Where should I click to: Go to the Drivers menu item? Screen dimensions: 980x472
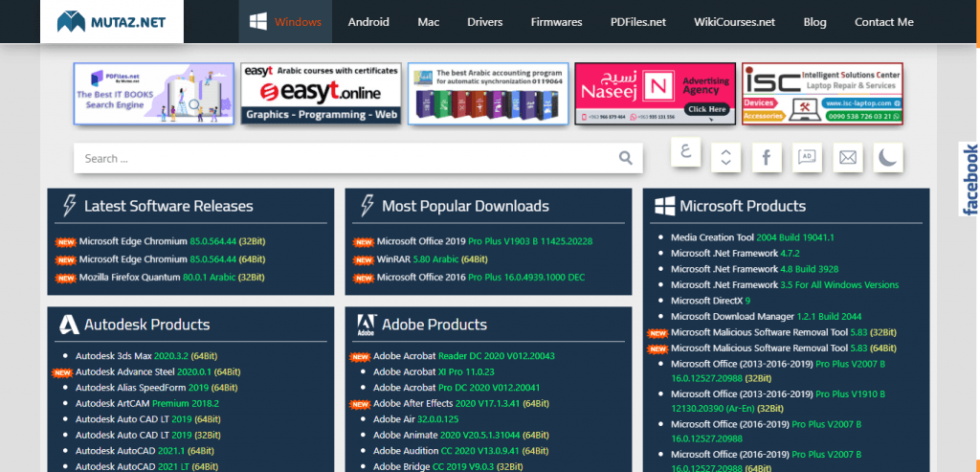(484, 21)
